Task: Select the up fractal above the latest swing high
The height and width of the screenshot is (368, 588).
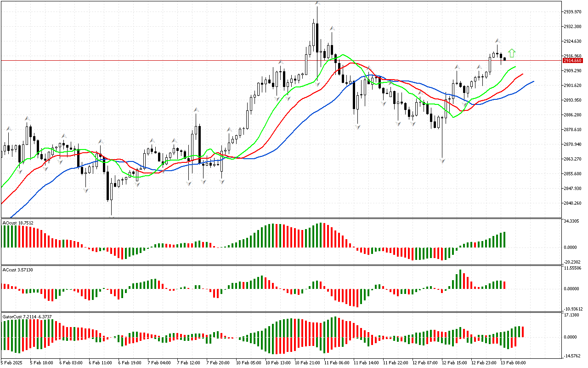Action: [x=498, y=41]
